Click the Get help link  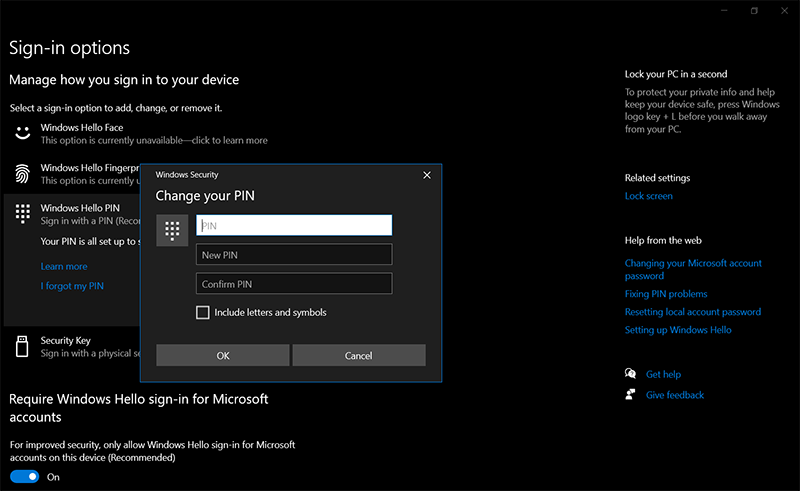[663, 374]
